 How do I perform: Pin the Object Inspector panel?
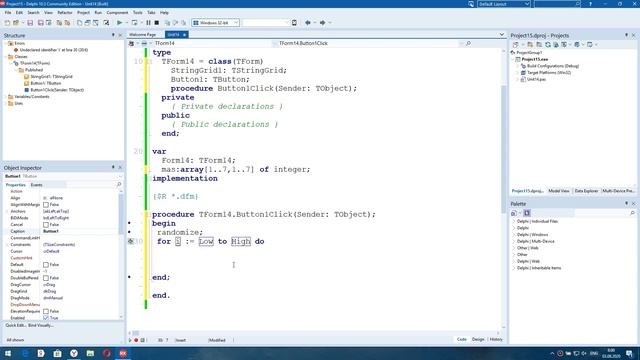coord(113,167)
